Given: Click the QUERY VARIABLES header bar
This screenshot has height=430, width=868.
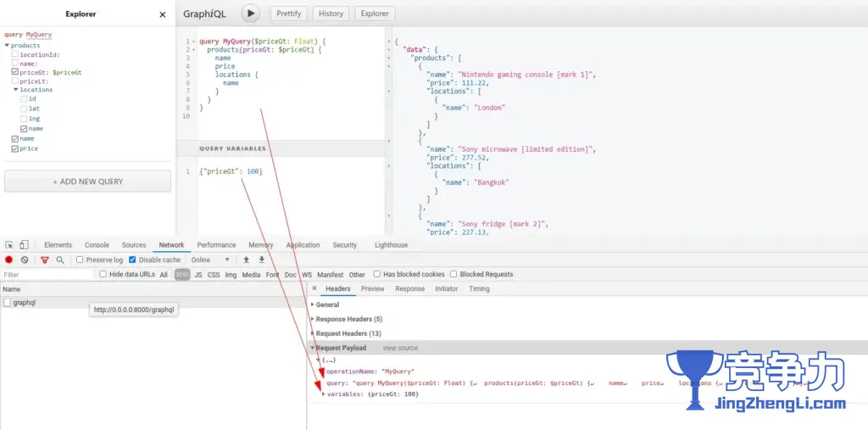Looking at the screenshot, I should pos(281,148).
